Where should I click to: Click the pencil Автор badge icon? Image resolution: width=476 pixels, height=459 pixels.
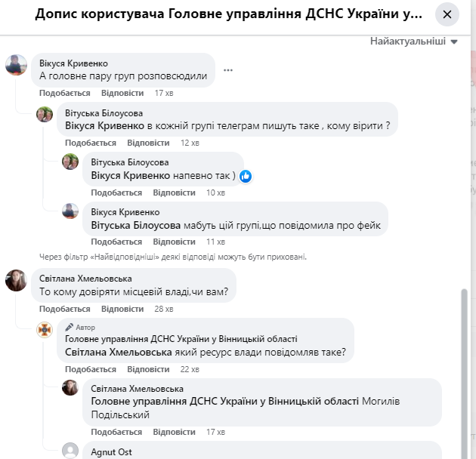(x=70, y=328)
